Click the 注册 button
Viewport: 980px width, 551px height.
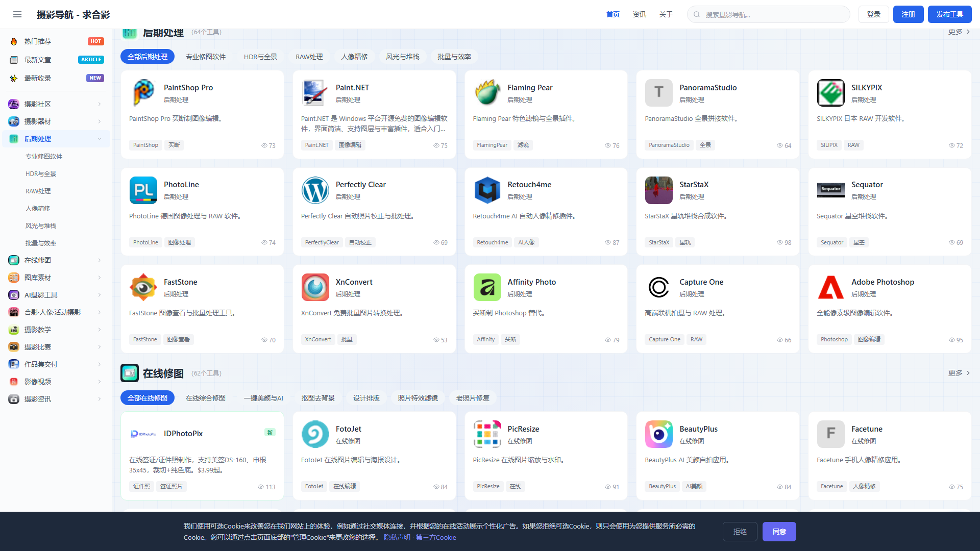point(908,14)
